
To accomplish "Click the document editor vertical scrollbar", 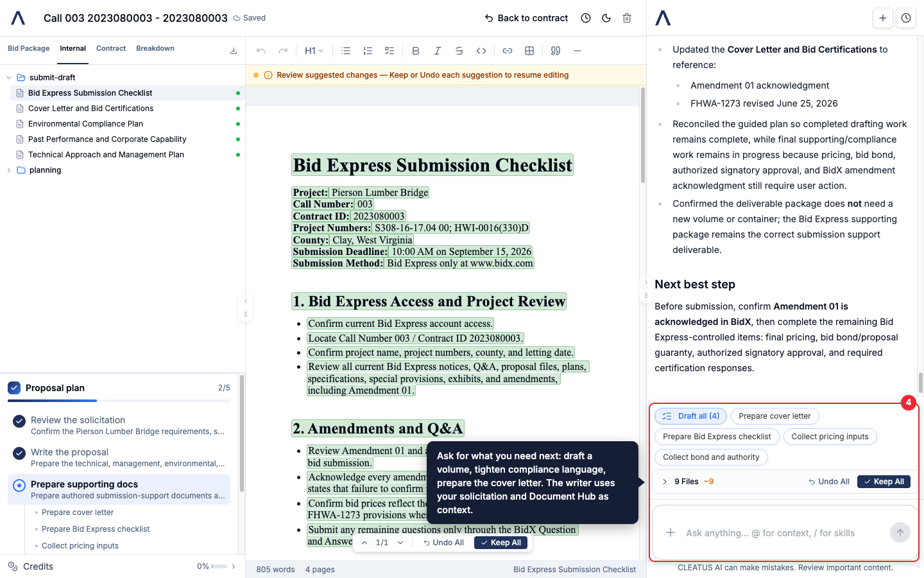I will 642,135.
